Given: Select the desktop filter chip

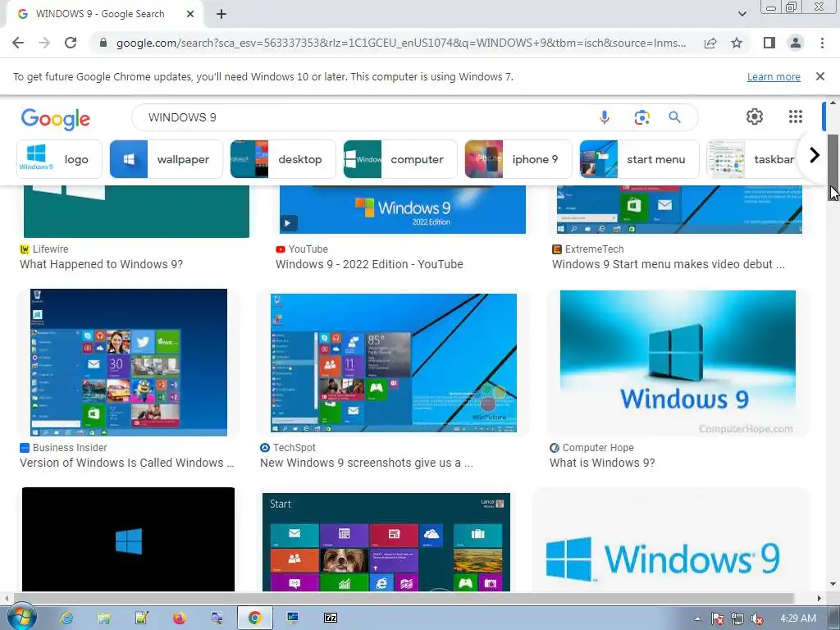Looking at the screenshot, I should coord(283,159).
